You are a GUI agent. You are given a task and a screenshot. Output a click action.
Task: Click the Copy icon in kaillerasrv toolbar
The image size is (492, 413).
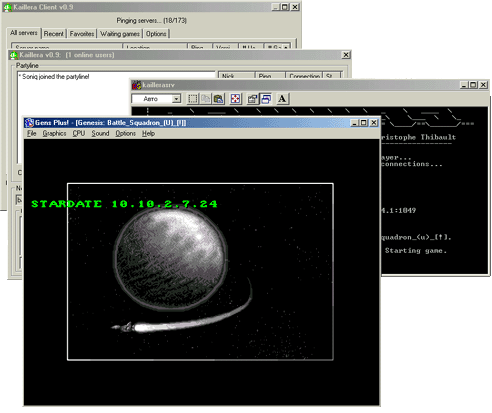tap(206, 99)
